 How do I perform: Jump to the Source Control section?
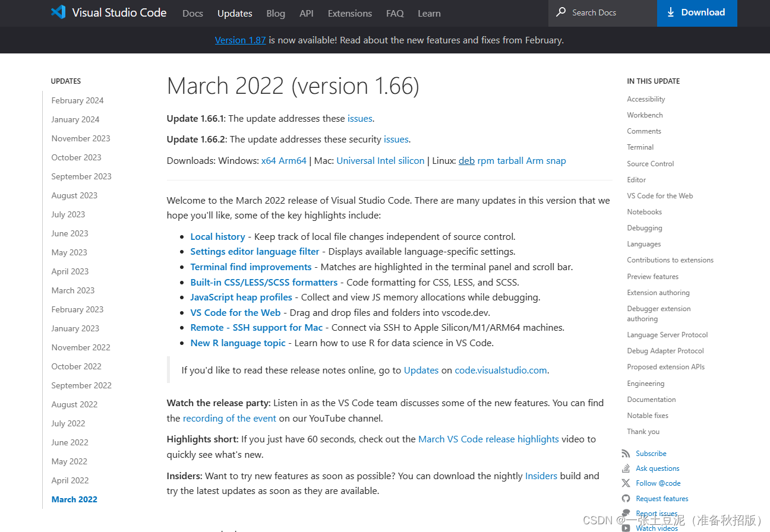[651, 164]
